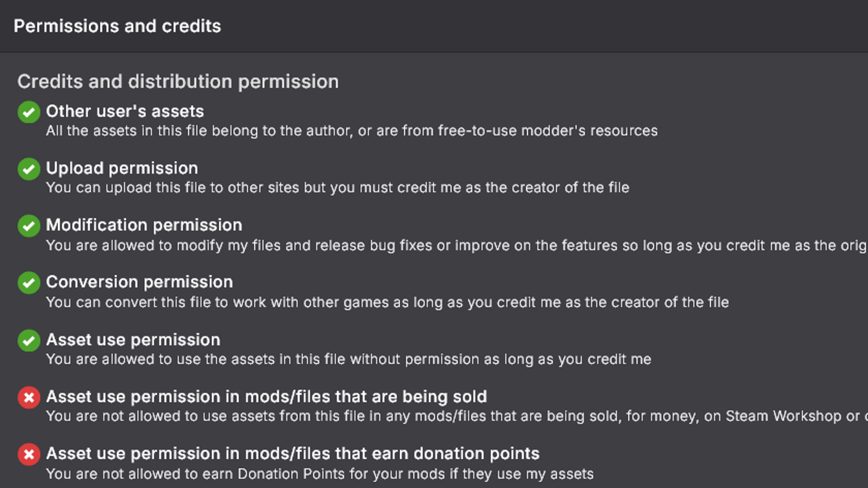Click green checkmark beside Asset use permission

click(28, 340)
